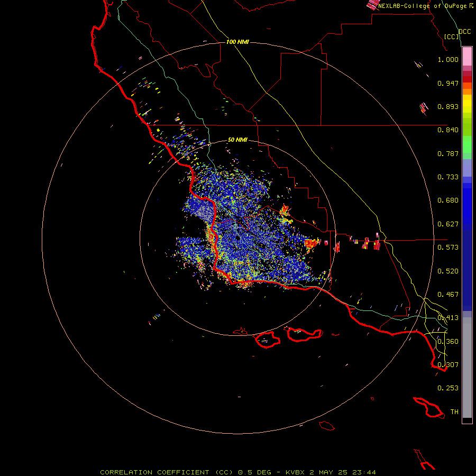The width and height of the screenshot is (476, 476).
Task: Select the DCC label above the color bar
Action: pos(465,32)
